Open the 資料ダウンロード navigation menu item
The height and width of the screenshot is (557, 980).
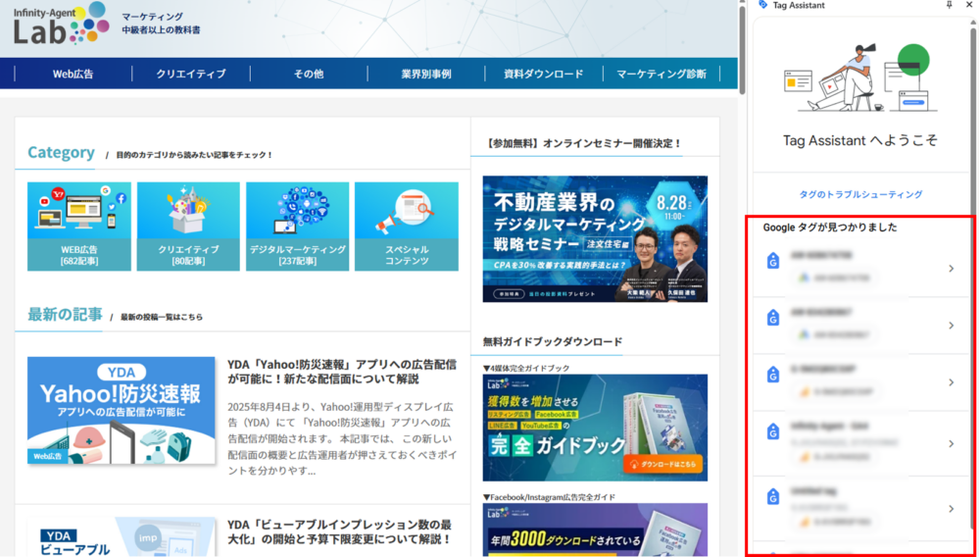544,74
